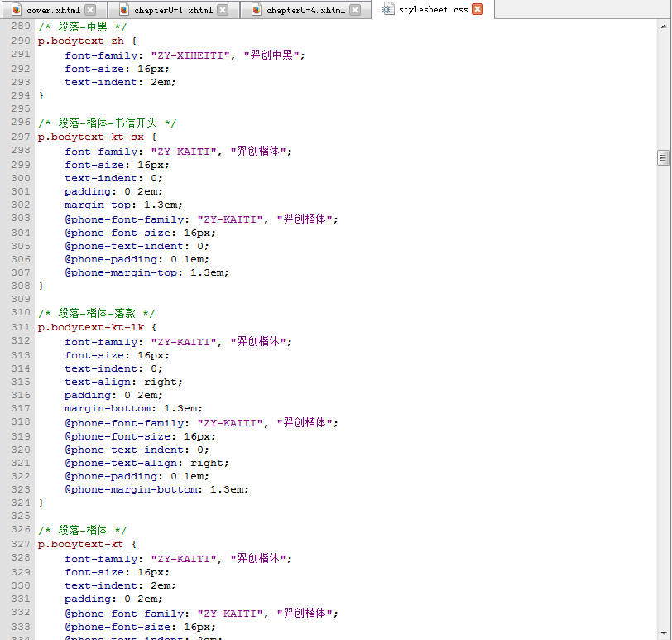This screenshot has width=672, height=640.
Task: Select the stylesheet.css tab
Action: 433,10
